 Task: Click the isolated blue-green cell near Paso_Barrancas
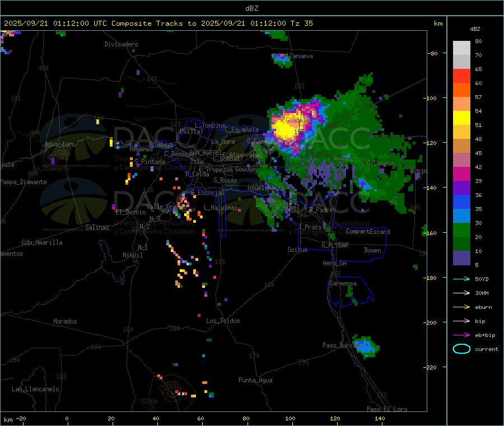366,347
